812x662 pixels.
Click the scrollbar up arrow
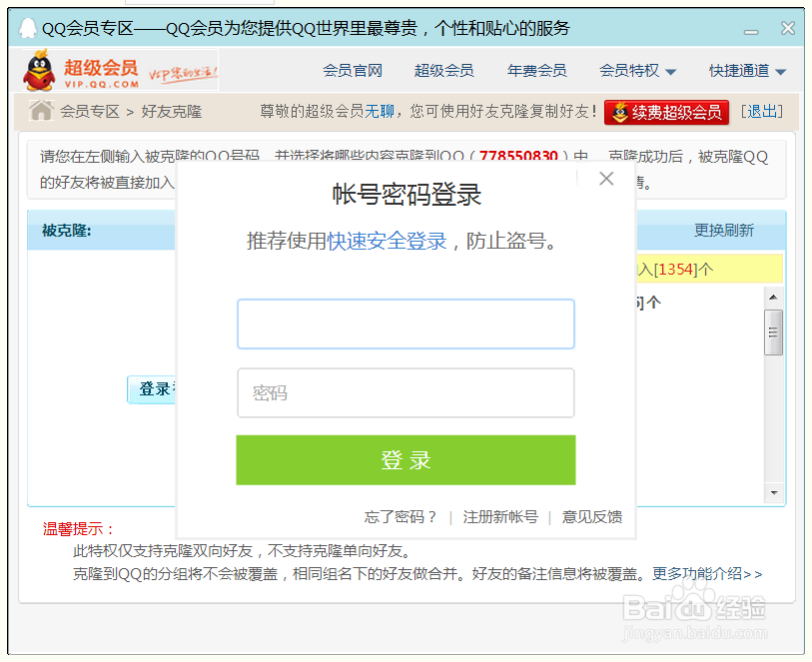tap(773, 298)
